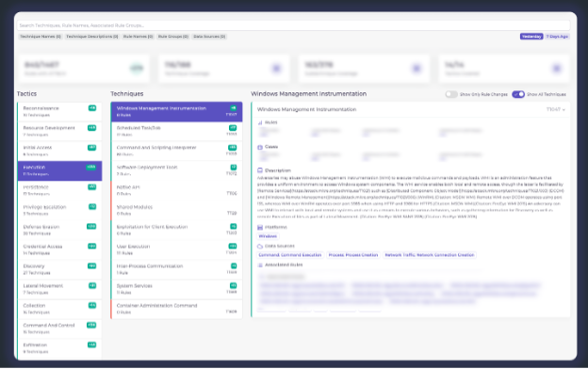Click the Windows platform tag
This screenshot has width=588, height=369.
point(268,236)
